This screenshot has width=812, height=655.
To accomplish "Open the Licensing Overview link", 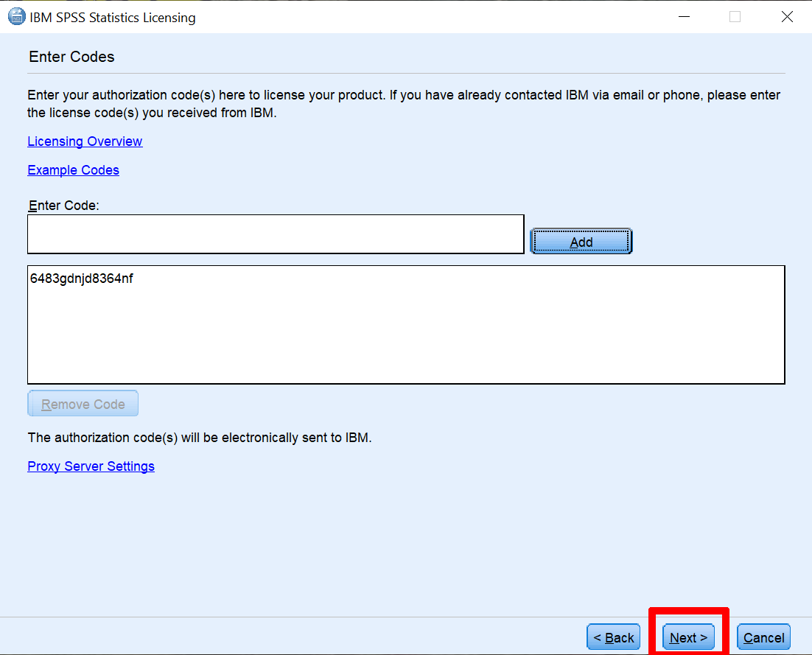I will click(84, 141).
